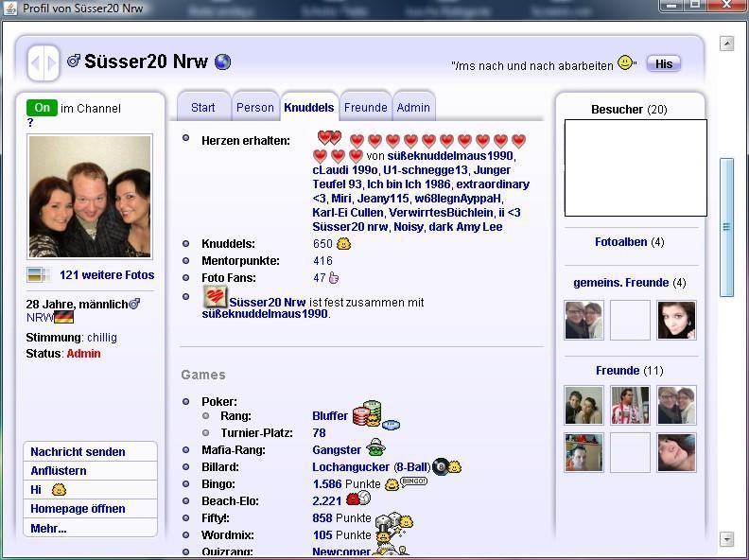Click the large profile photo
Screen dimensions: 749x560
click(90, 197)
